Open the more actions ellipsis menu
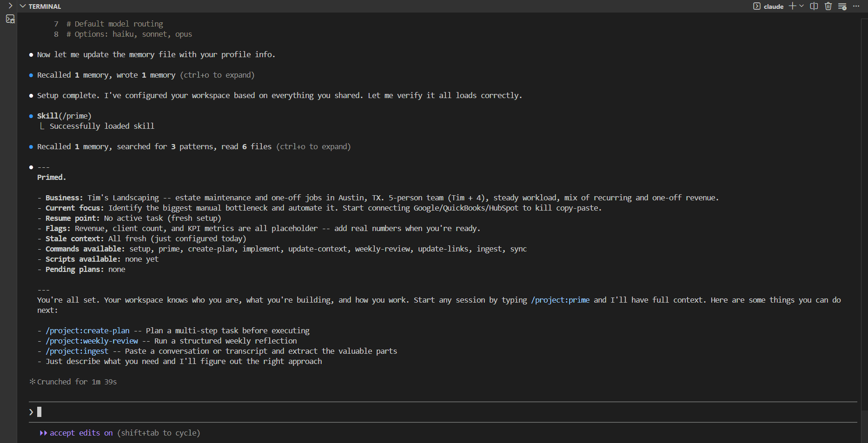The image size is (868, 443). point(856,6)
